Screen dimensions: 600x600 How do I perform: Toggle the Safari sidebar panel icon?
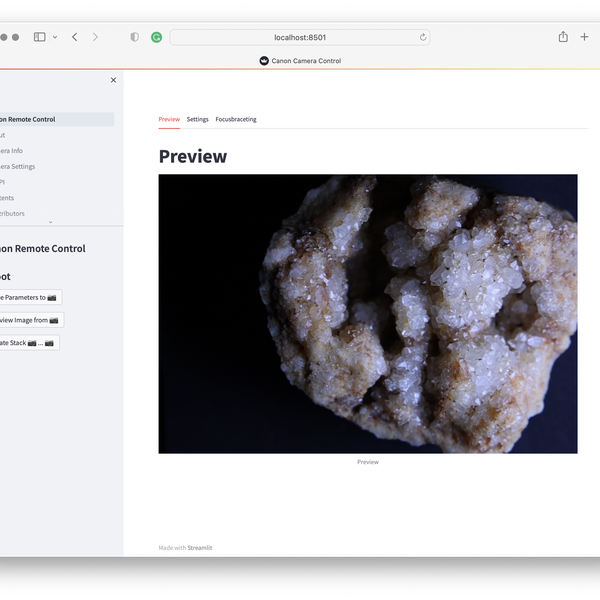pyautogui.click(x=40, y=37)
